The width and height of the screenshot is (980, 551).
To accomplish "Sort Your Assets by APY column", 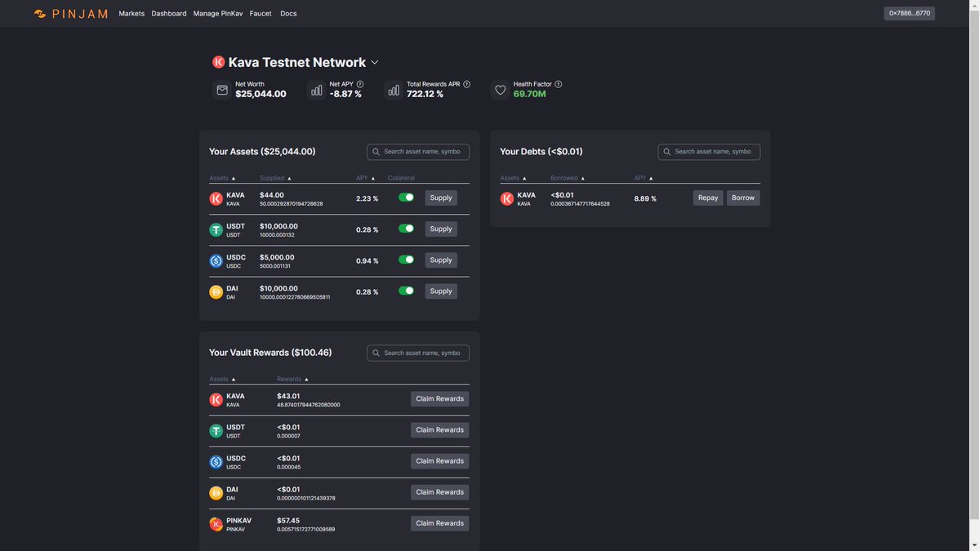I will click(x=366, y=178).
